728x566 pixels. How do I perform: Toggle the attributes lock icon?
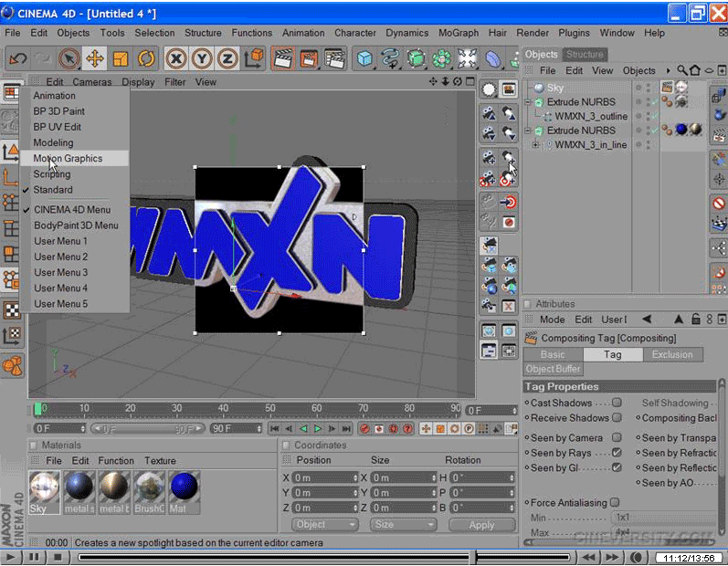(x=695, y=320)
